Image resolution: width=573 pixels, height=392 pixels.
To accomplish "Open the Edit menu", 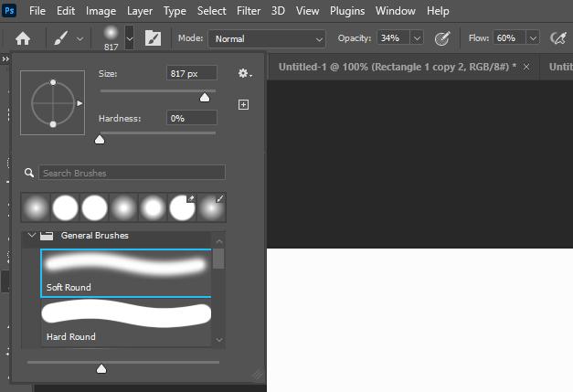I will 66,11.
